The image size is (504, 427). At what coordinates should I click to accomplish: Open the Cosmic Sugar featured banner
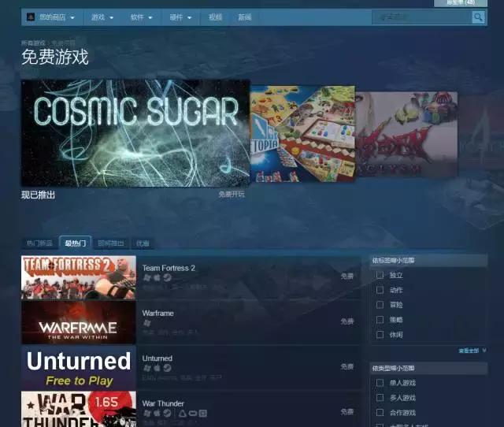click(135, 132)
